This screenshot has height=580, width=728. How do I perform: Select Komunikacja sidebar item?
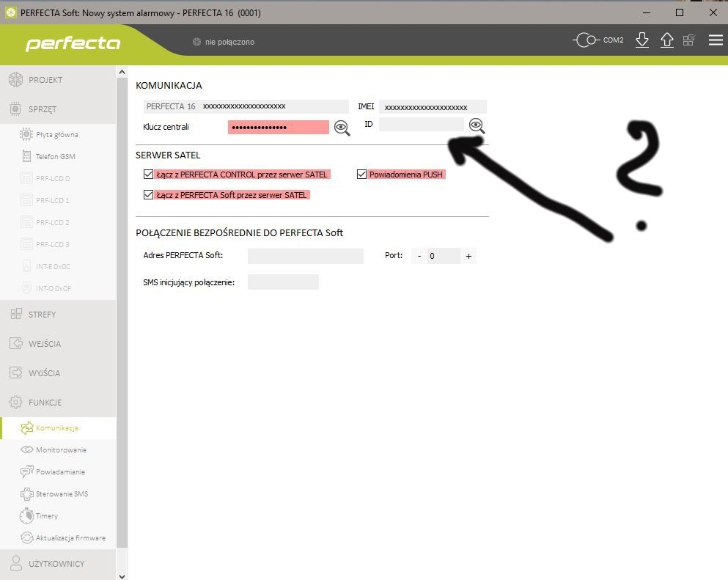tap(58, 427)
